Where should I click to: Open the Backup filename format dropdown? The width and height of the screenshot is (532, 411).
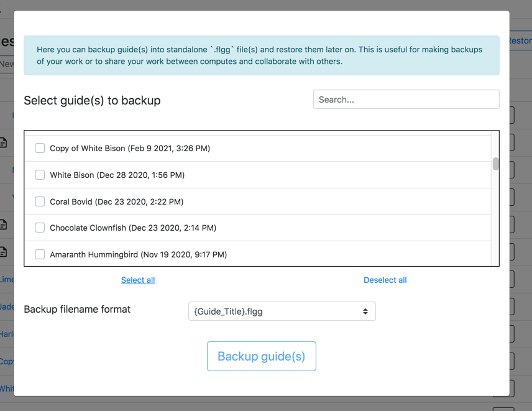coord(282,311)
